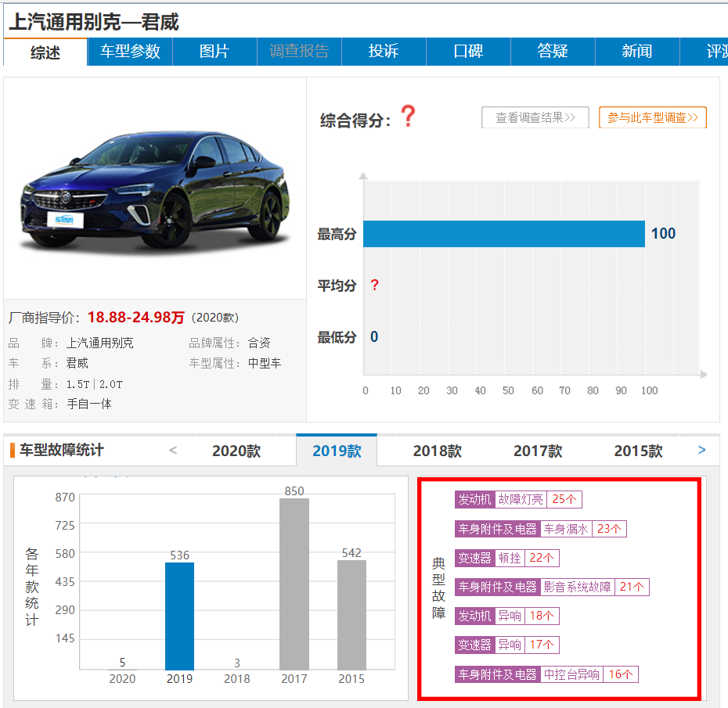Click the blue 2019 bar showing 536
728x708 pixels.
pyautogui.click(x=180, y=616)
